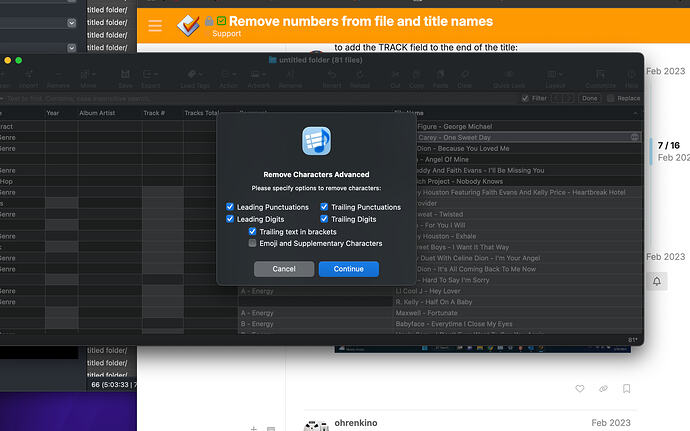Viewport: 690px width, 431px height.
Task: Toggle Trailing Punctuations checkbox
Action: tap(324, 206)
